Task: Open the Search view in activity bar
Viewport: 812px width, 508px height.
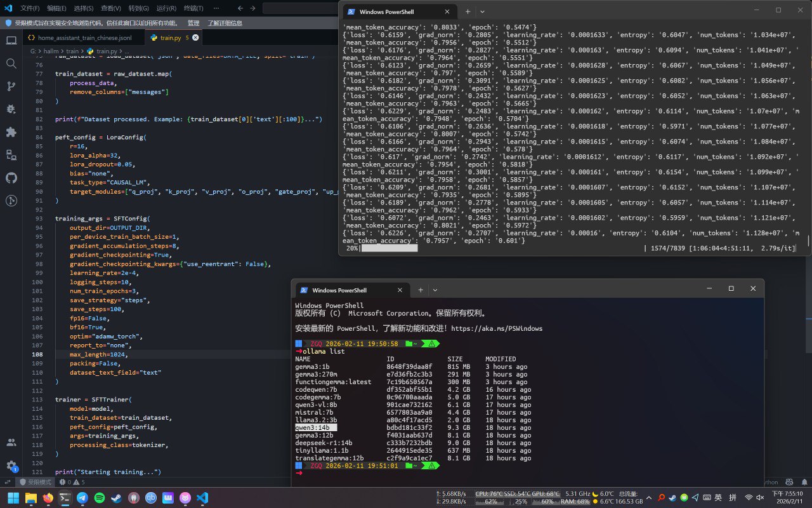Action: pyautogui.click(x=11, y=63)
